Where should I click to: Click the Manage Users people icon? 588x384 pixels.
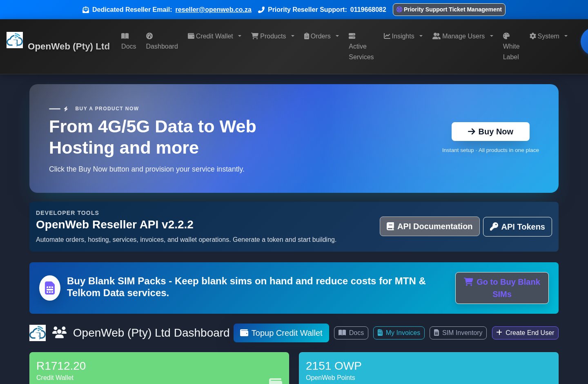pyautogui.click(x=437, y=36)
